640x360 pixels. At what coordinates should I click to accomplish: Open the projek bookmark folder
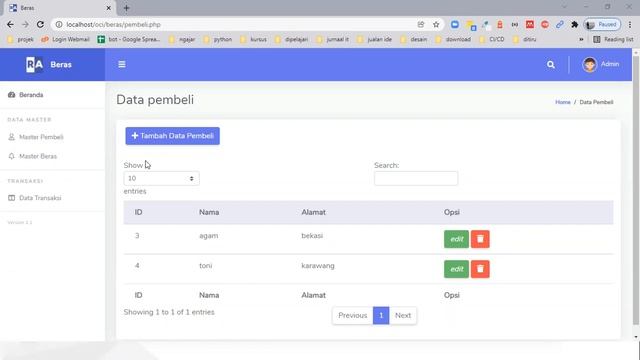20,39
